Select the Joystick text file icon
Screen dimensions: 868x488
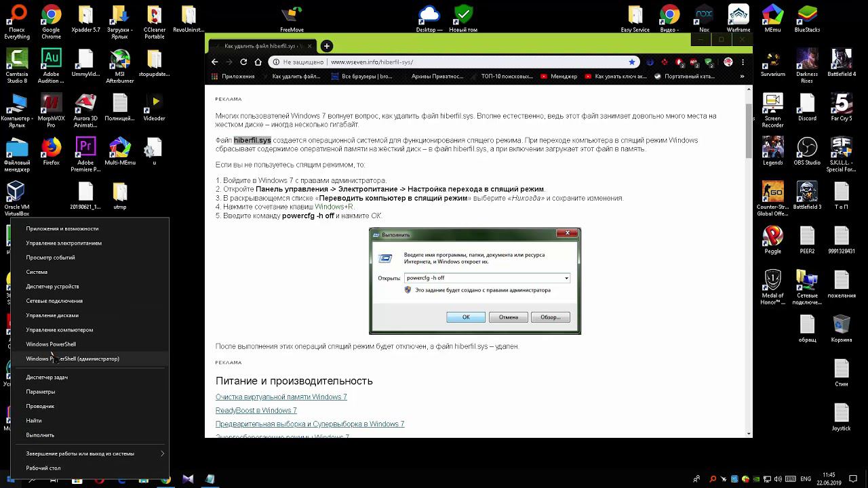coord(842,418)
